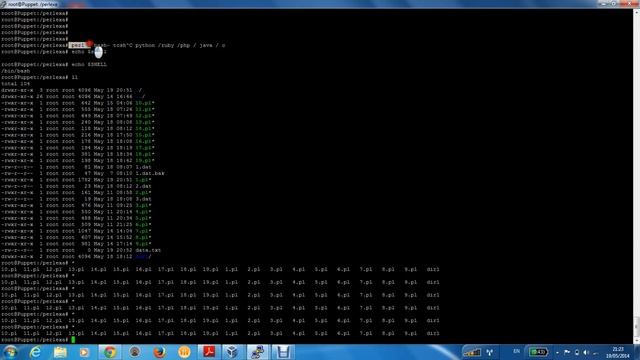Click the 'total 104' line
640x360 pixels.
pos(16,84)
